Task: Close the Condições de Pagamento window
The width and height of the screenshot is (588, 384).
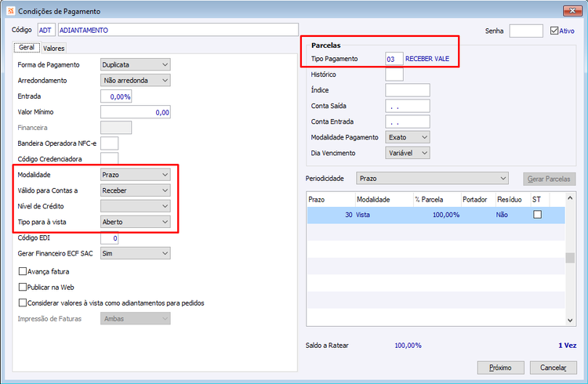Action: [x=572, y=10]
